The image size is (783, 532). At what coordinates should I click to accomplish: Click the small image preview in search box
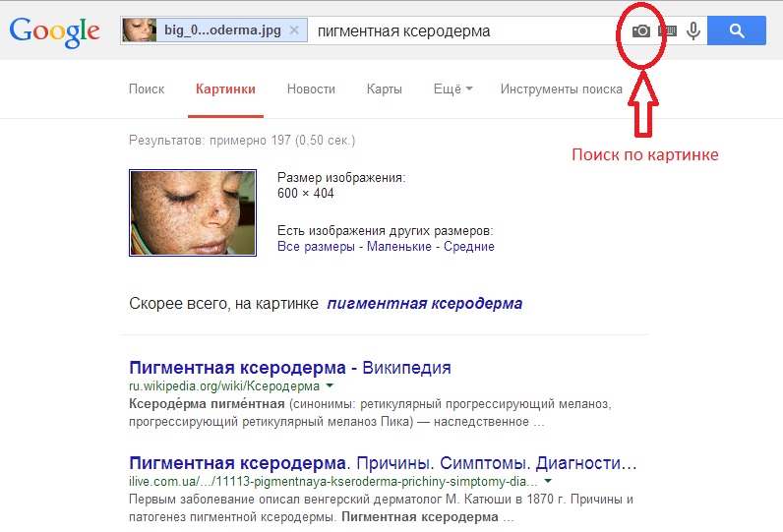[x=140, y=30]
